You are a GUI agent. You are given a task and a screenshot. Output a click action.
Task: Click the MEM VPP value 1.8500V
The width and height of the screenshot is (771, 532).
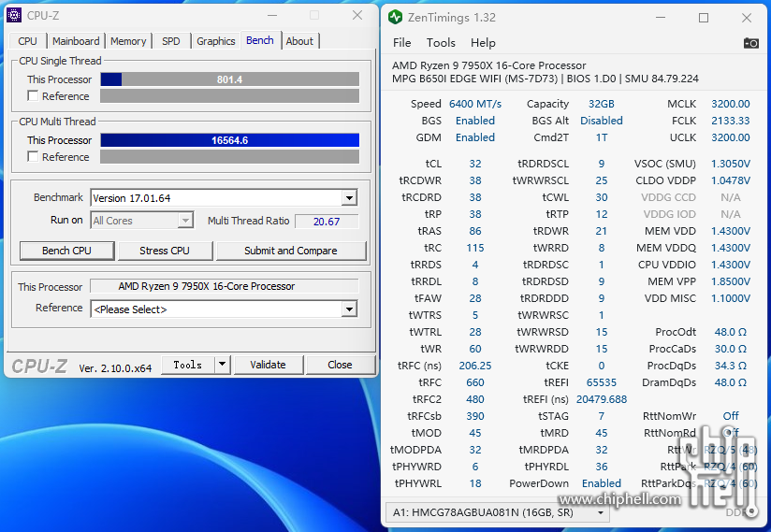coord(731,281)
